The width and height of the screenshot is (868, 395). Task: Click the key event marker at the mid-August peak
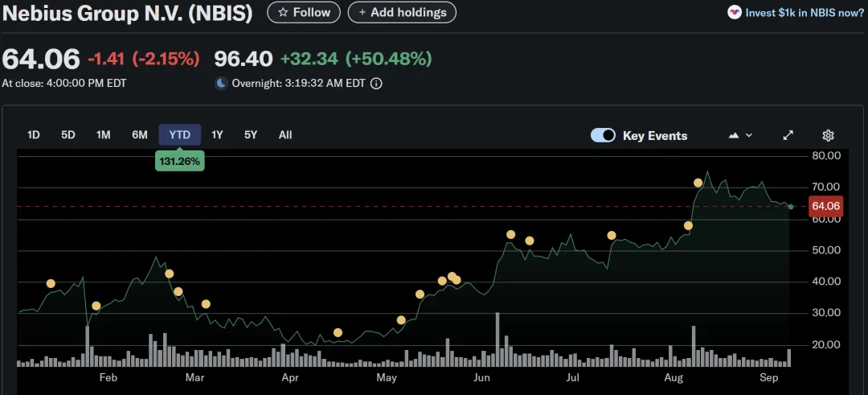tap(698, 183)
